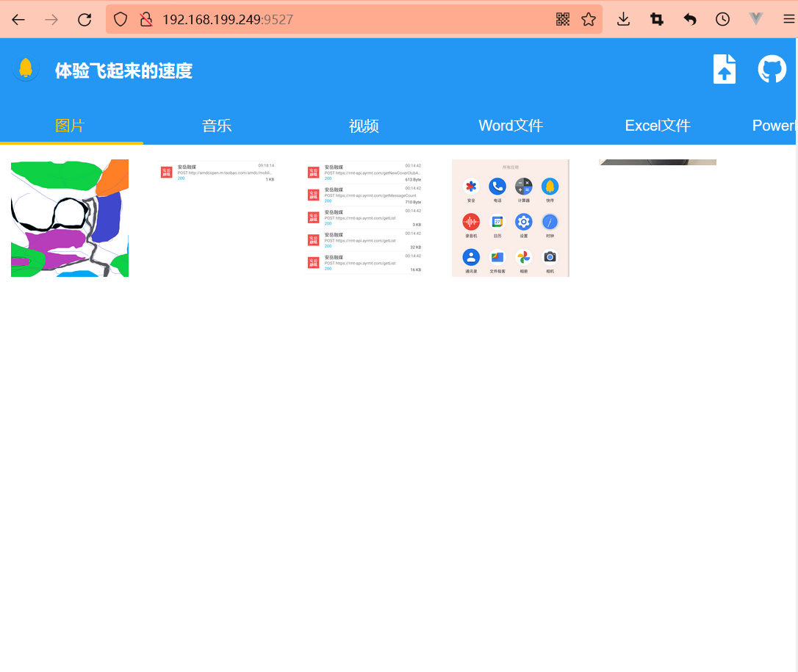This screenshot has height=672, width=798.
Task: Open the browser downloads icon
Action: [623, 20]
